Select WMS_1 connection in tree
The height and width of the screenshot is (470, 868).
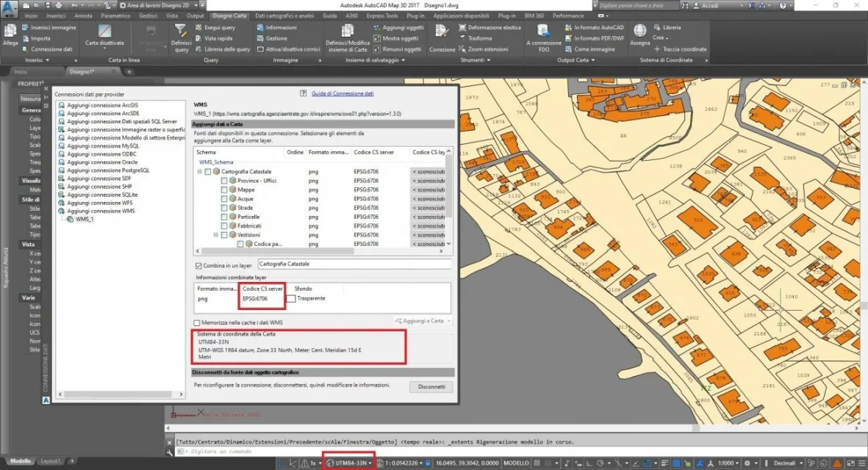point(84,220)
